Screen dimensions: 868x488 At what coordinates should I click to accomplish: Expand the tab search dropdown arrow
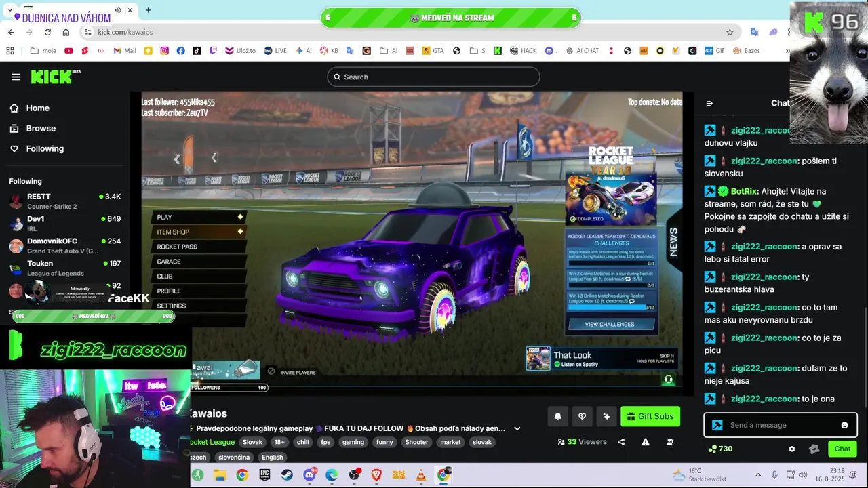point(9,10)
